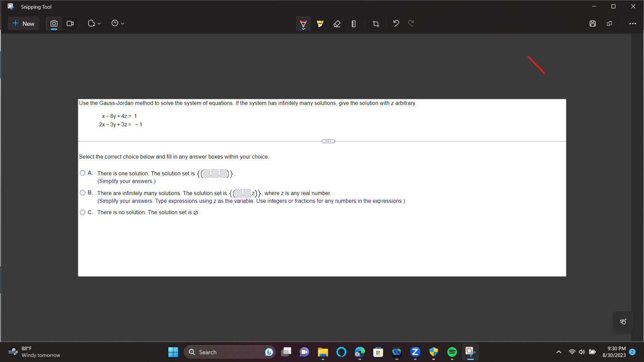The image size is (644, 362).
Task: Redo the undone annotation
Action: click(x=411, y=23)
